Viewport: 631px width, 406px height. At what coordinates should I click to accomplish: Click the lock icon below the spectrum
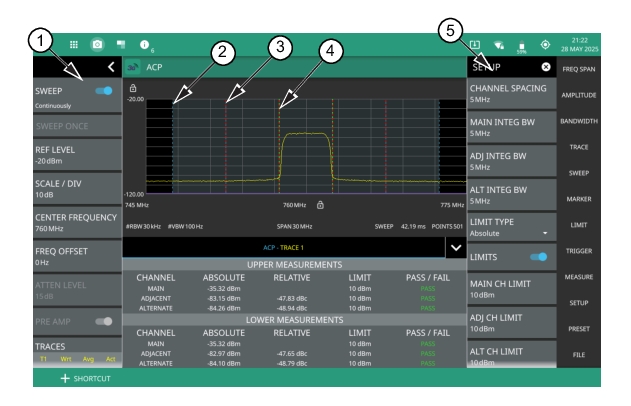tap(320, 204)
